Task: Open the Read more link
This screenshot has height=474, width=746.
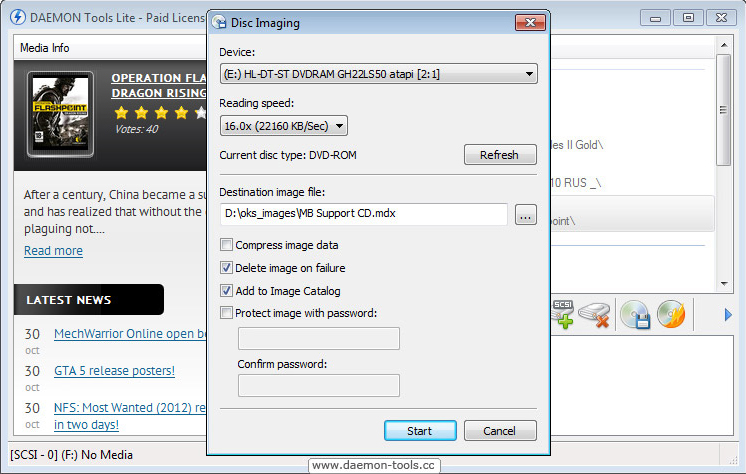Action: click(53, 250)
